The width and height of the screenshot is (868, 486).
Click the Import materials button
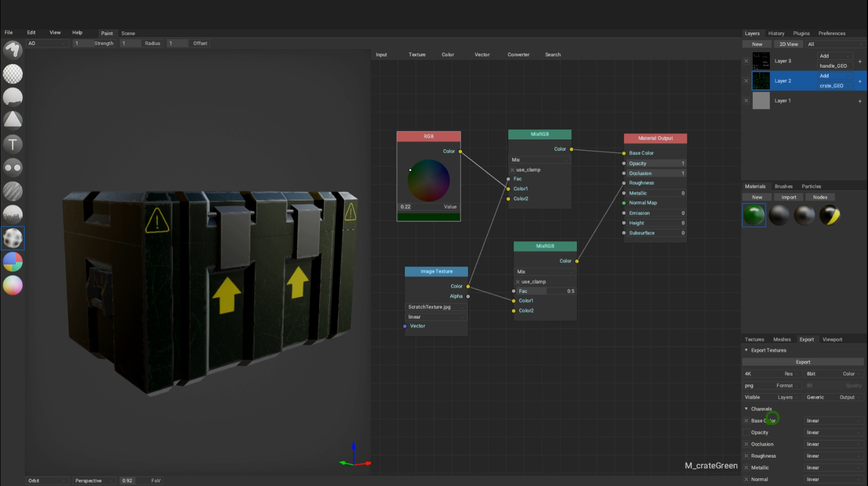788,197
